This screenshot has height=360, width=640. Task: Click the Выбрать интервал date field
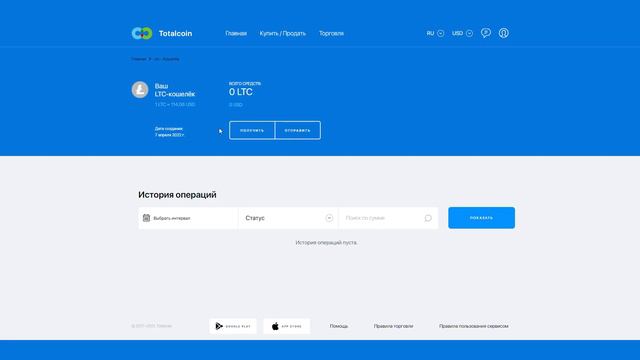click(188, 218)
